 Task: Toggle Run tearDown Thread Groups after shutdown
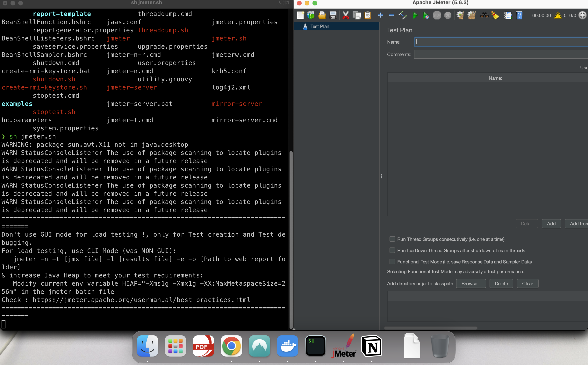[392, 250]
